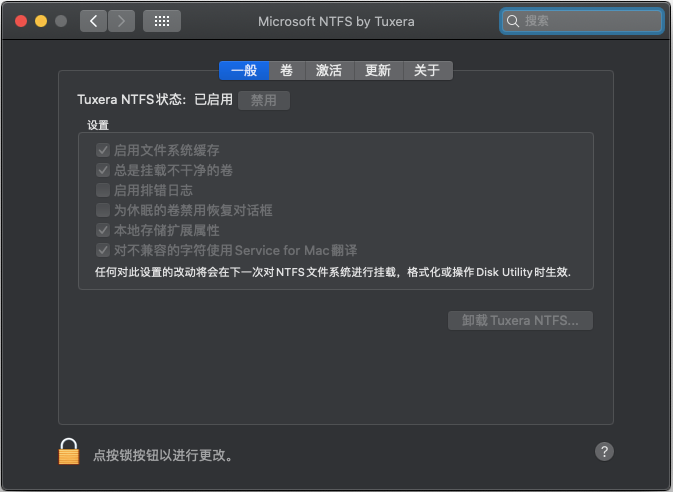Click the 点按锁按钮以进行更改 text

point(163,455)
